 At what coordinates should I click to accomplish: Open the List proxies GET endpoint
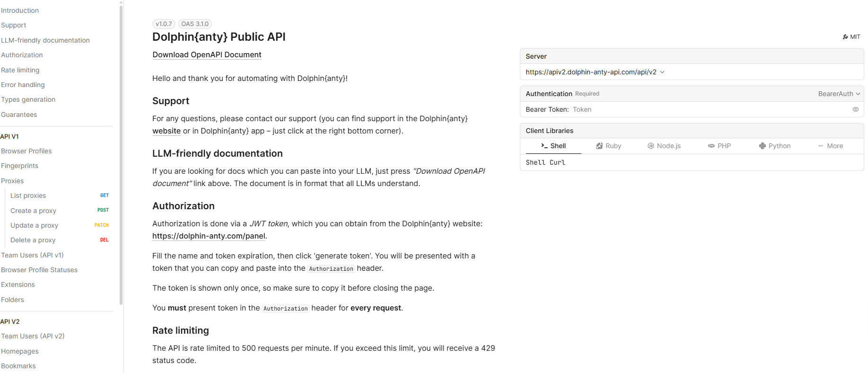(59, 195)
